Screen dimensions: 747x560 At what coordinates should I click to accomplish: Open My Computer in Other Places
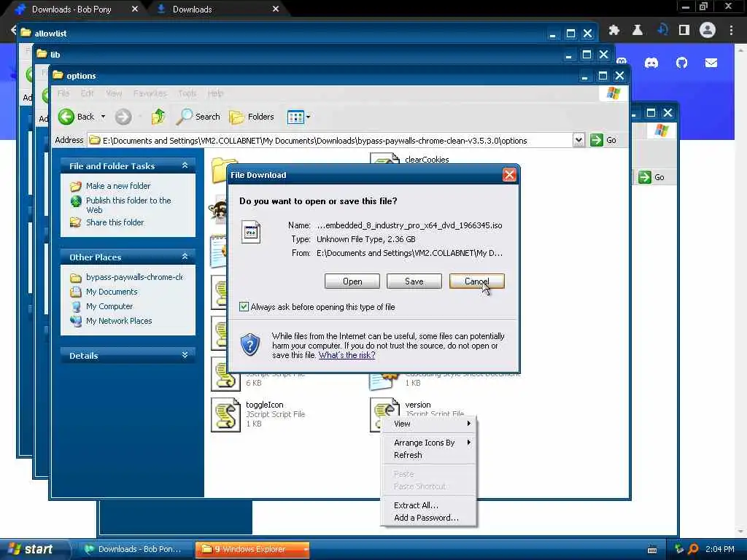(109, 306)
